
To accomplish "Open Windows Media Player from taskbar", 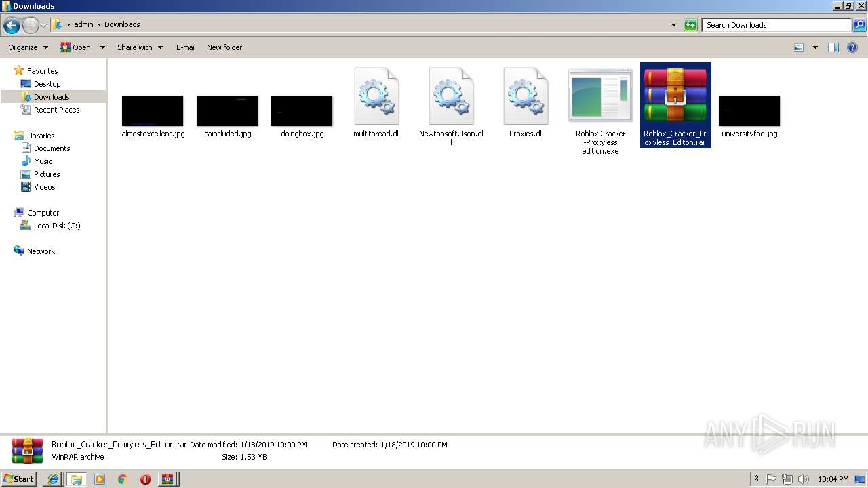I will [100, 479].
